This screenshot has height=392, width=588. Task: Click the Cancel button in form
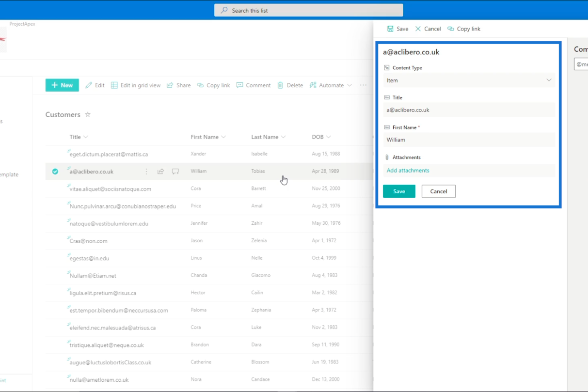pyautogui.click(x=439, y=191)
